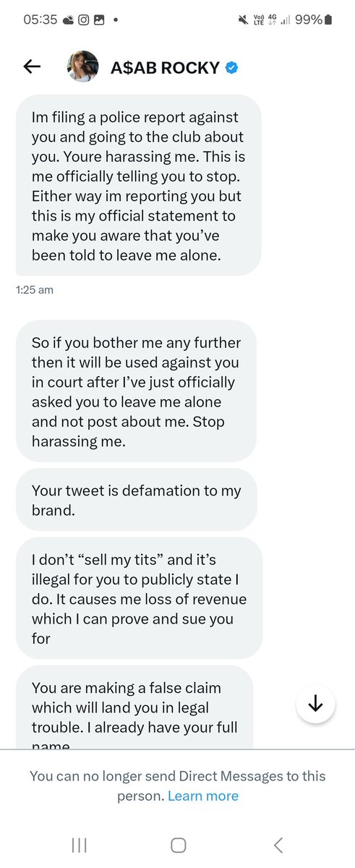Viewport: 355px width, 868px height.
Task: Tap the battery status icon
Action: point(328,20)
